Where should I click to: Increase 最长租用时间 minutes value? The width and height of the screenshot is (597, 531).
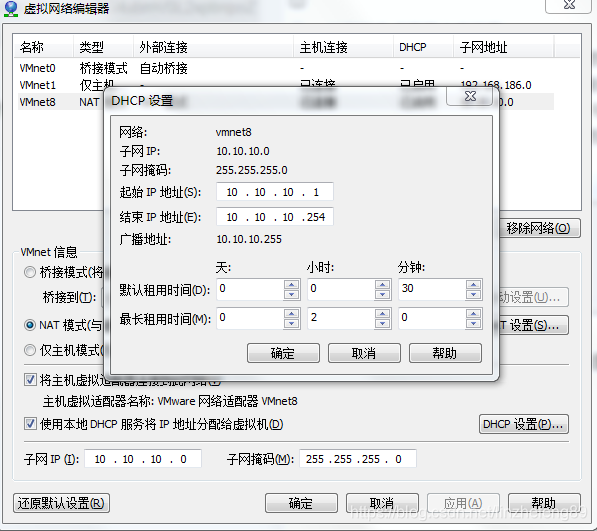(473, 313)
